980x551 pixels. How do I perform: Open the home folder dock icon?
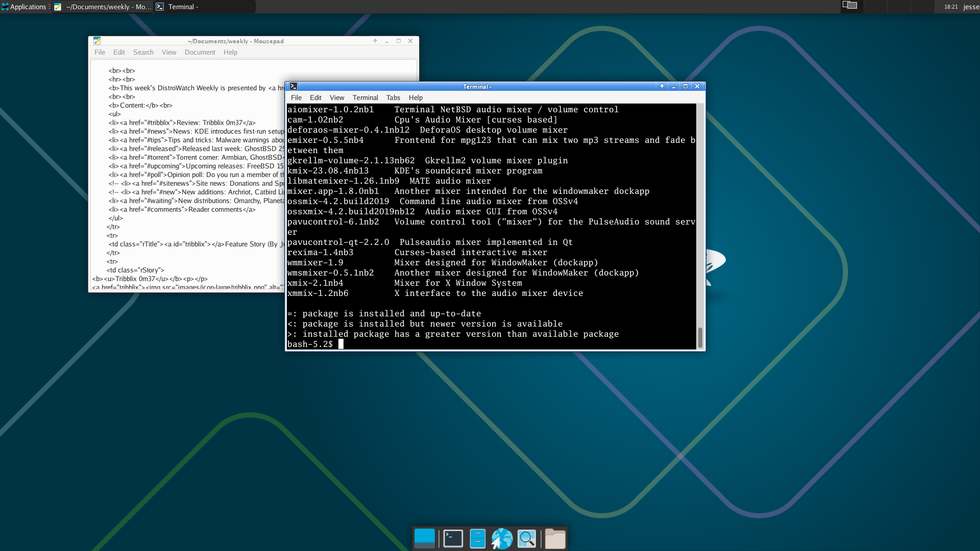[x=555, y=539]
